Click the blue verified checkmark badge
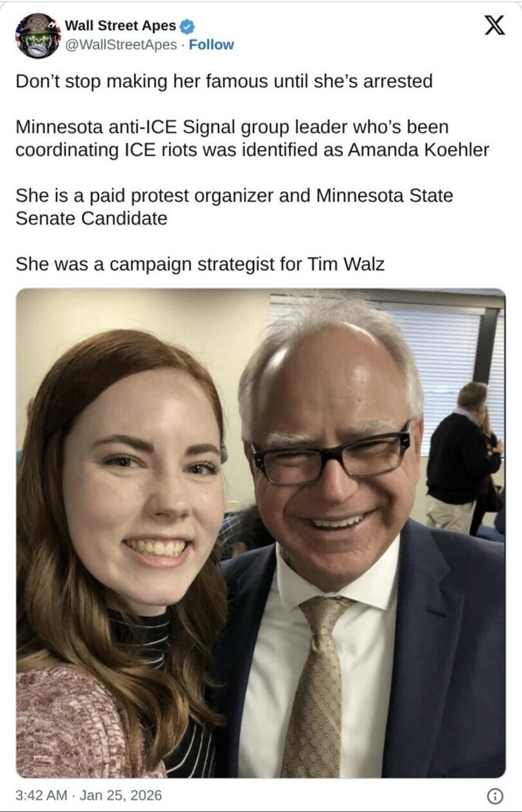The image size is (522, 812). tap(187, 26)
